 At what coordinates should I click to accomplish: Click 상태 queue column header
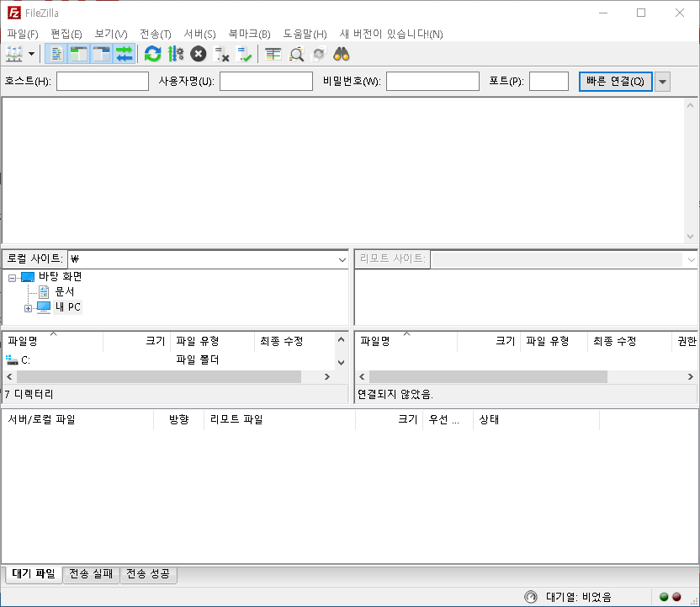(536, 419)
